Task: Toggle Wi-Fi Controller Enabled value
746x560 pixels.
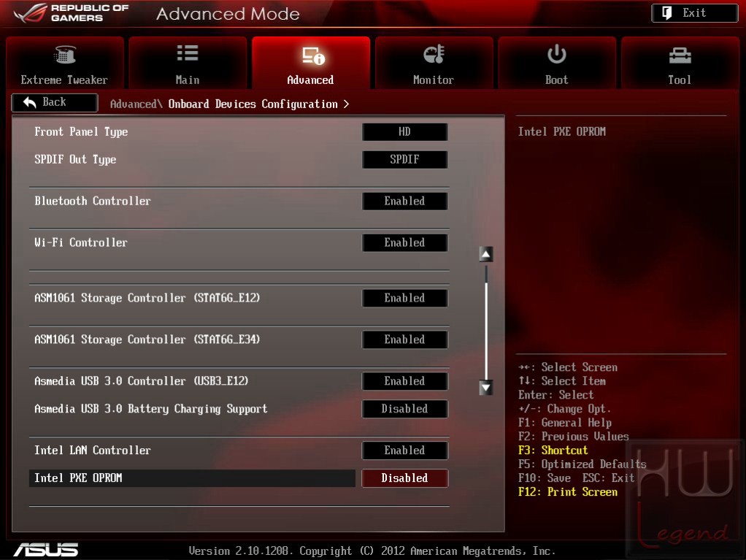Action: point(404,242)
